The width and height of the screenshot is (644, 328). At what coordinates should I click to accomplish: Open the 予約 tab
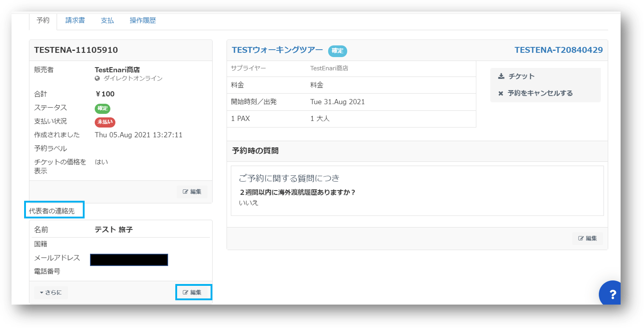pos(43,21)
